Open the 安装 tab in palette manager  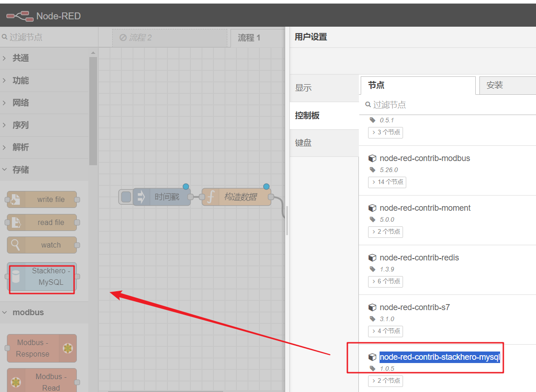pos(507,85)
